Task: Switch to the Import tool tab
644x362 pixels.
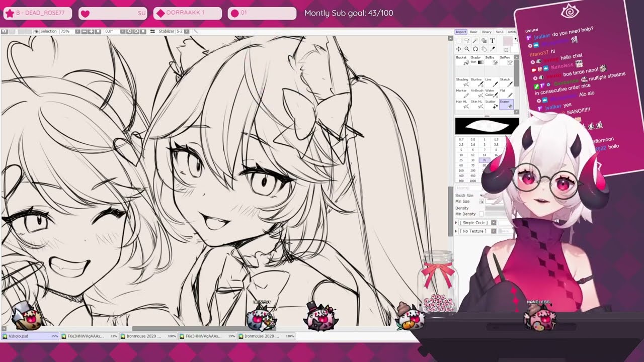Action: coord(461,32)
